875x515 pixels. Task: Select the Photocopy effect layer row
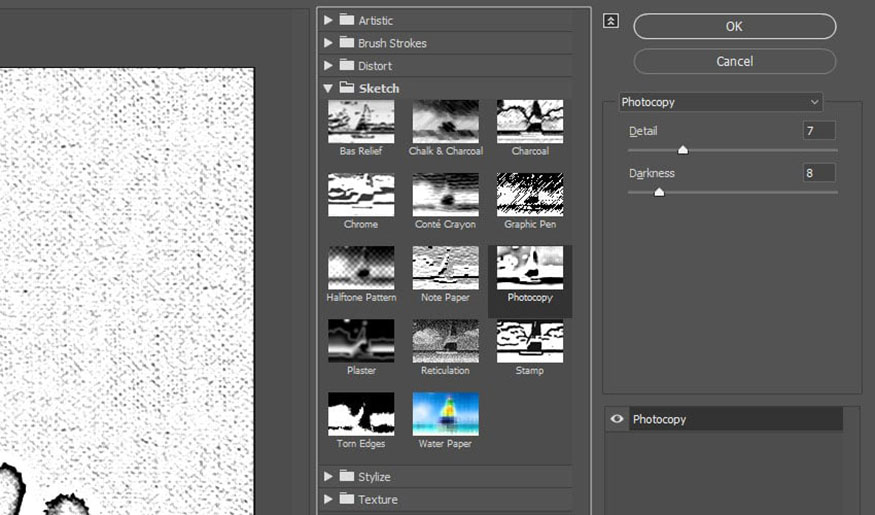(735, 419)
